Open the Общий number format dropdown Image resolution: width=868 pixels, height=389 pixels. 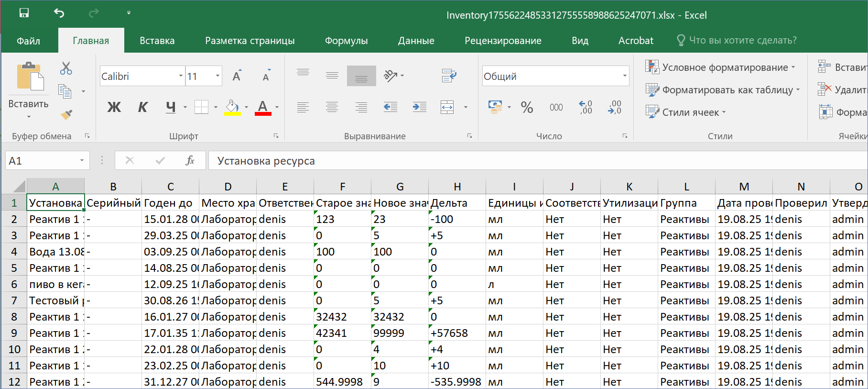click(624, 76)
